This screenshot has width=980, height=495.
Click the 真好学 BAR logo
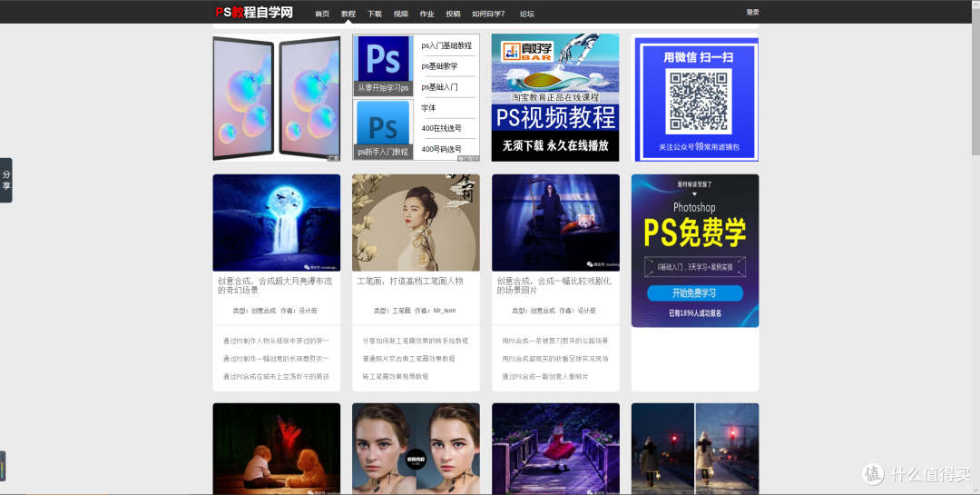click(x=527, y=51)
